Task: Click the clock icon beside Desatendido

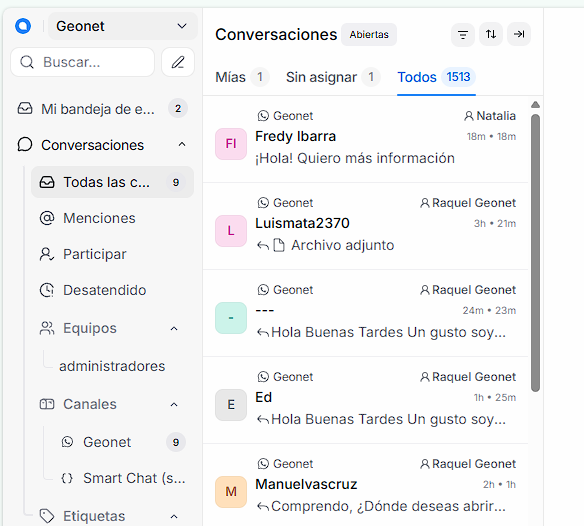Action: [47, 290]
